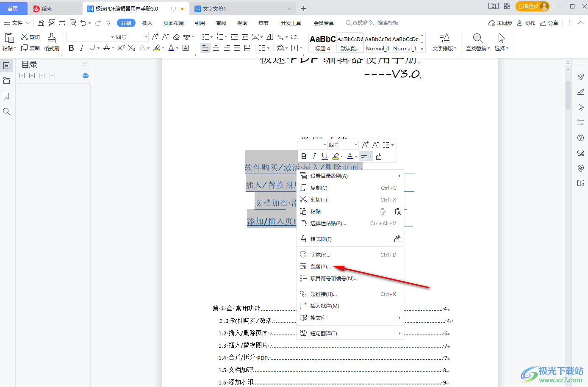Choose Font (字体) in context menu

[350, 255]
